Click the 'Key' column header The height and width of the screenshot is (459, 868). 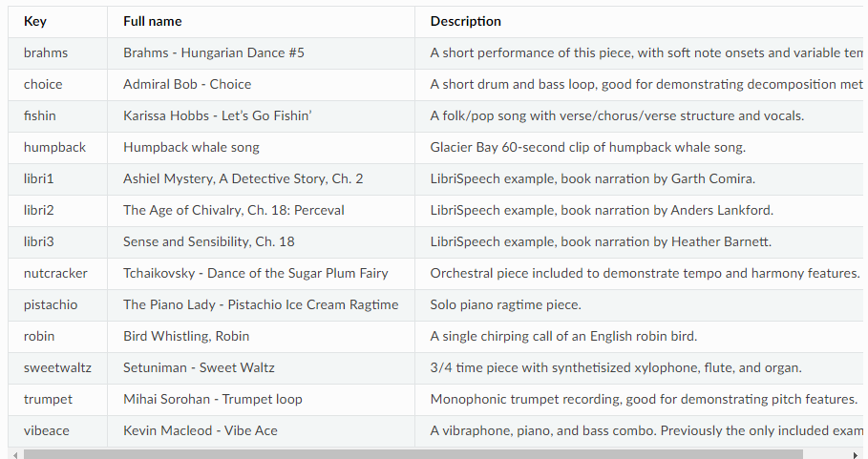tap(57, 22)
